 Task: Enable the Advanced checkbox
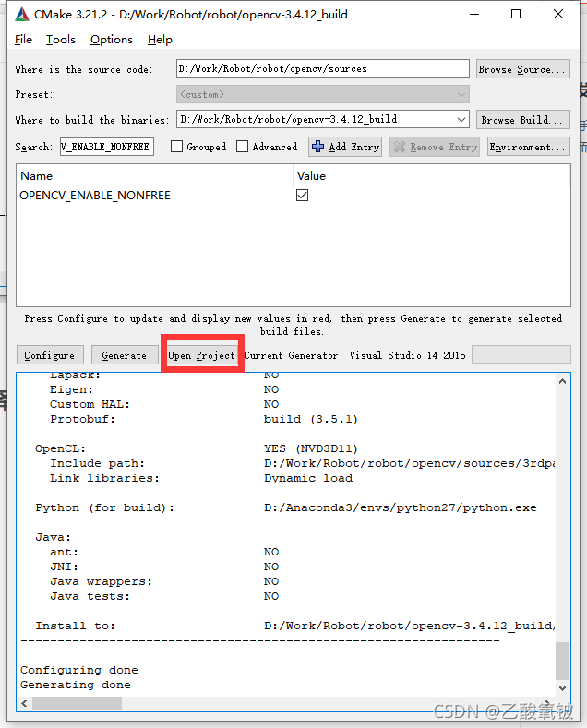tap(242, 147)
